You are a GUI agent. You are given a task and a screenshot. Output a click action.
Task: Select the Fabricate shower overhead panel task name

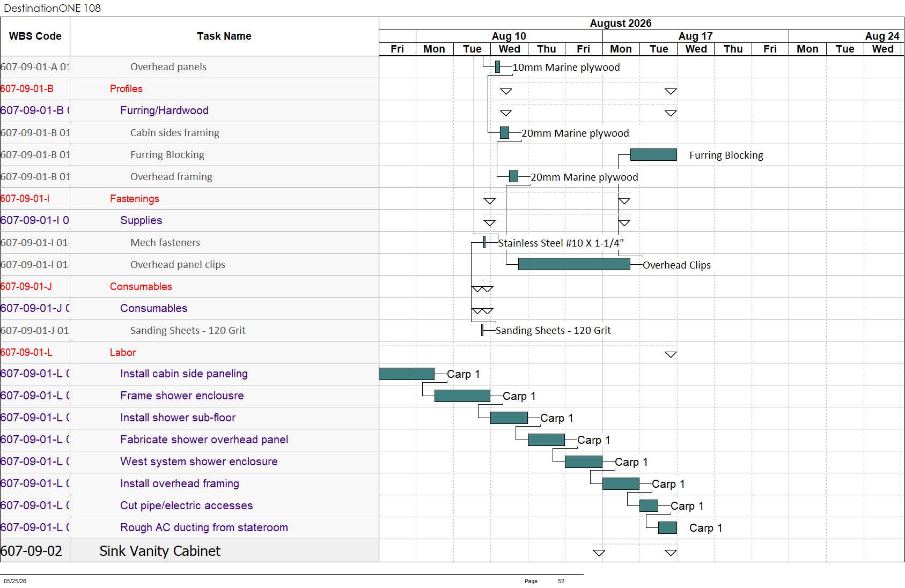[x=204, y=440]
